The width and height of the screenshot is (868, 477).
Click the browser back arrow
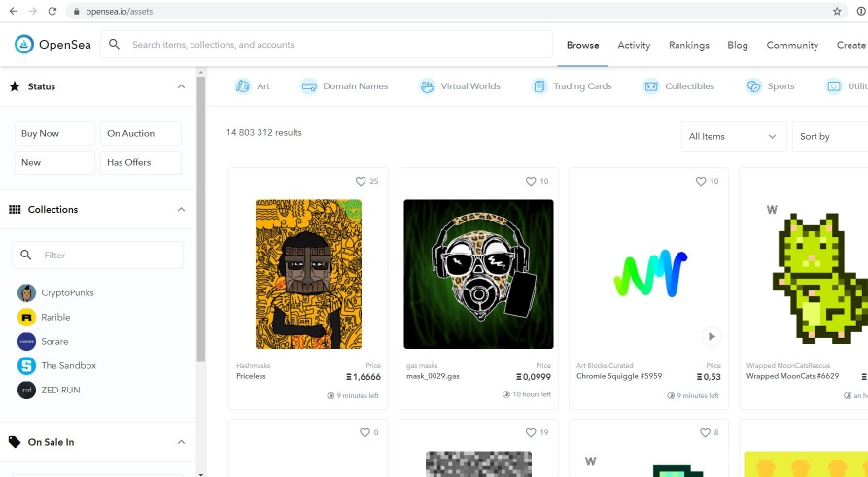[x=14, y=11]
